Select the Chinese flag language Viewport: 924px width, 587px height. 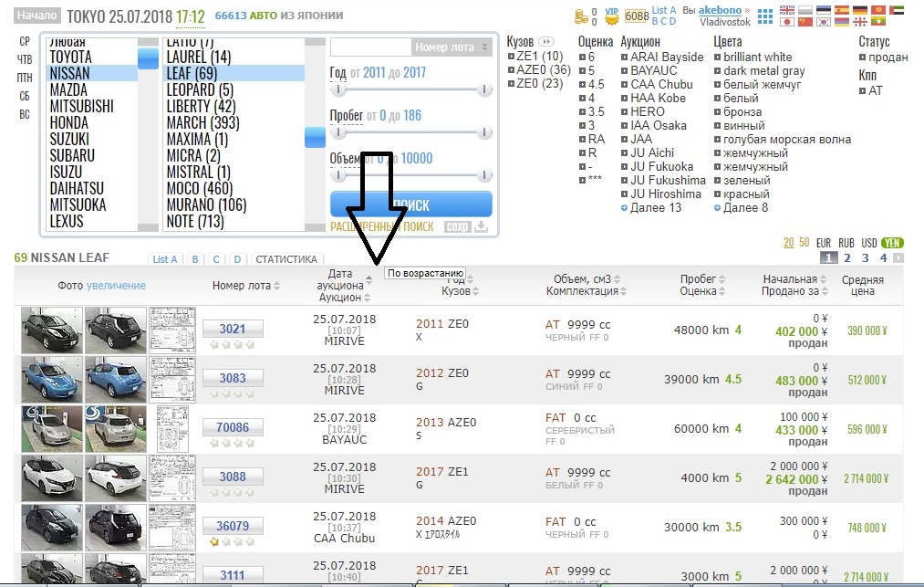(805, 22)
